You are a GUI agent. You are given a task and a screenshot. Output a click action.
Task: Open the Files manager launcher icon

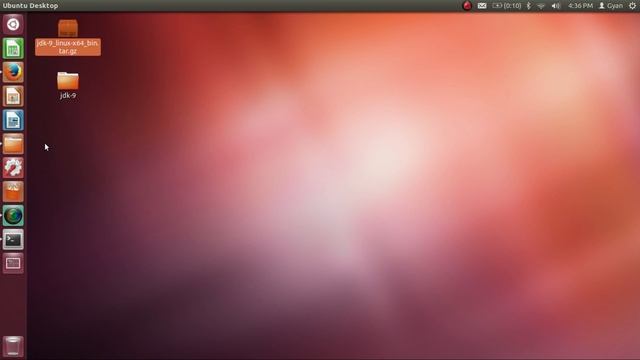click(x=13, y=144)
